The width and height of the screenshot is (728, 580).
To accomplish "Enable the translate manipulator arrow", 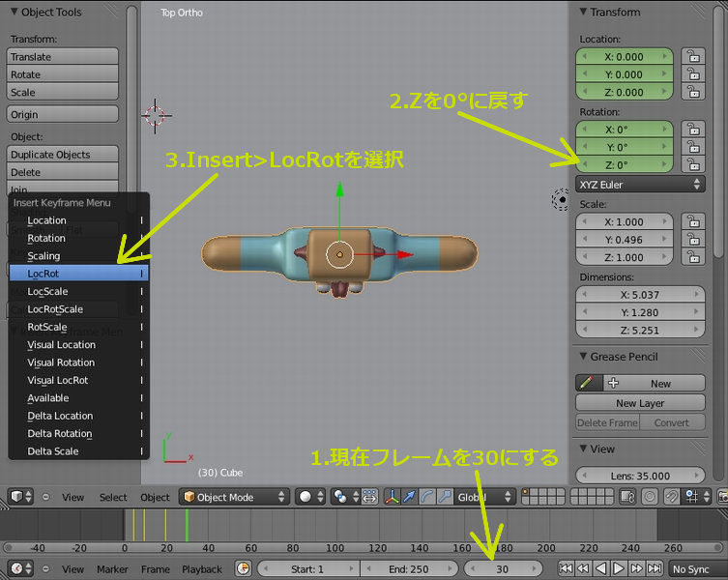I will (410, 497).
